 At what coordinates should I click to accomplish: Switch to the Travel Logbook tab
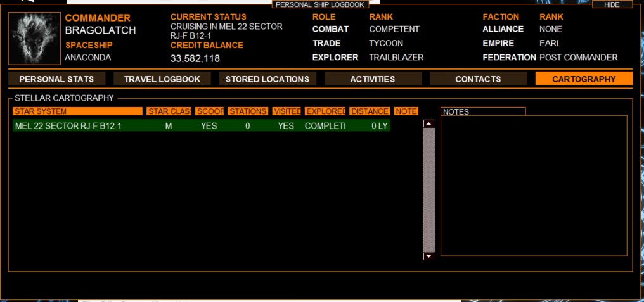pyautogui.click(x=162, y=79)
